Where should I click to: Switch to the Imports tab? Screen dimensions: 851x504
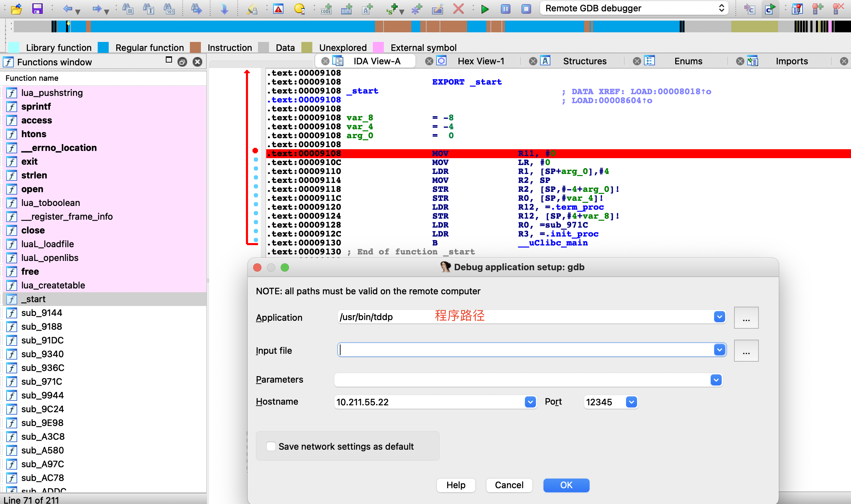tap(791, 61)
